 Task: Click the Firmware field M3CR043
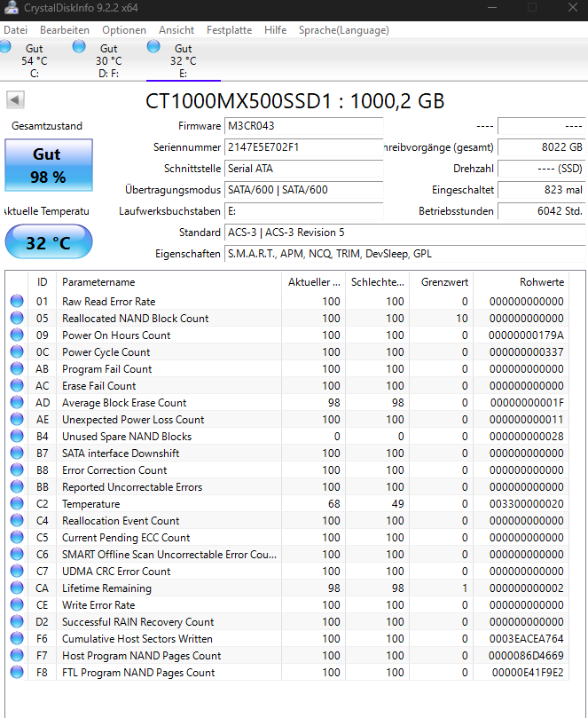coord(304,126)
